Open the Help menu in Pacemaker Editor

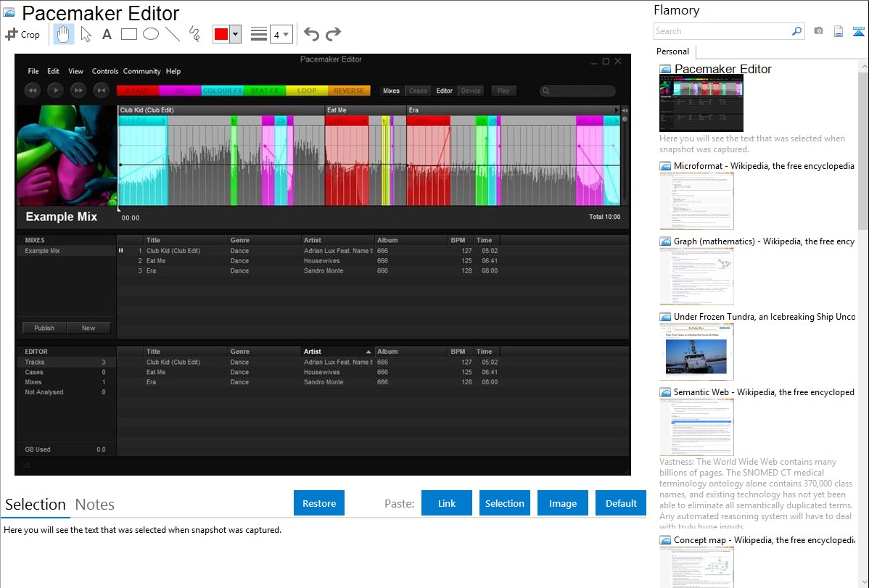(x=173, y=72)
